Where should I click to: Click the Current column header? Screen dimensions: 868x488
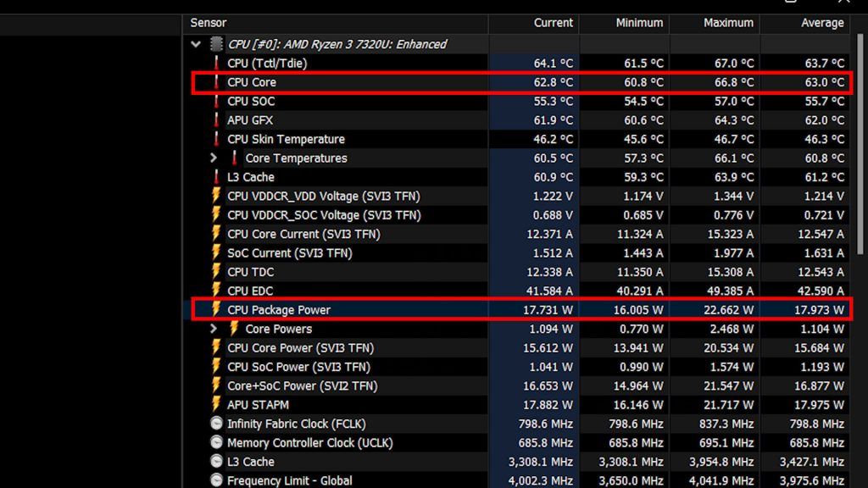coord(534,23)
